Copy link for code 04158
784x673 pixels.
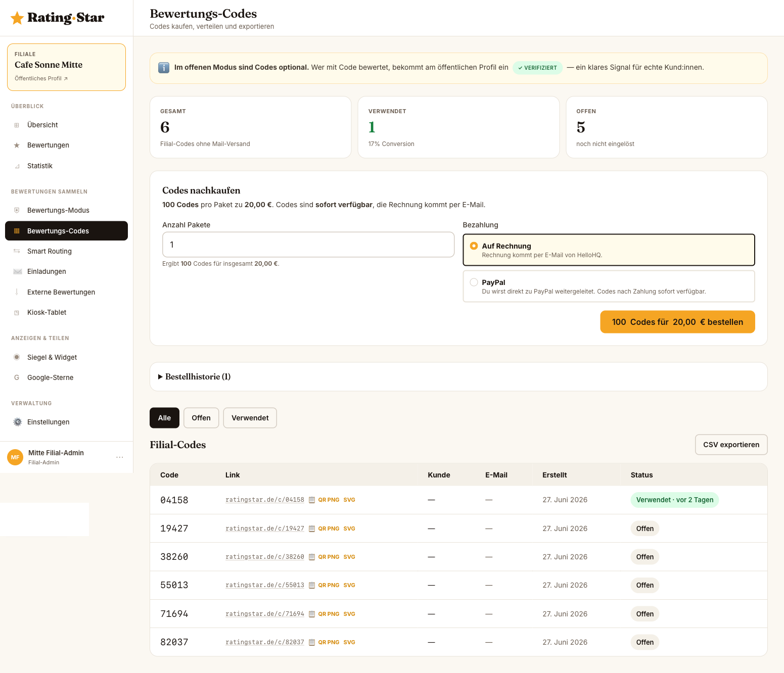click(312, 500)
